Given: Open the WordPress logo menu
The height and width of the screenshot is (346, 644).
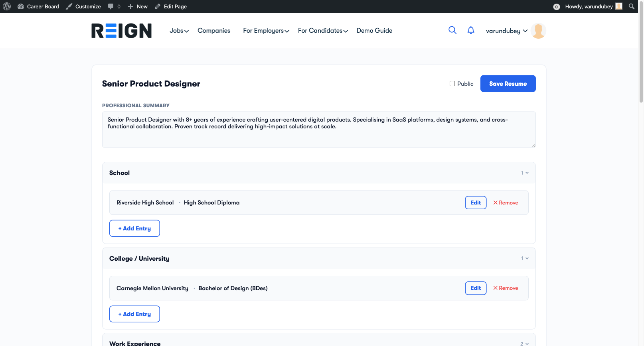Looking at the screenshot, I should (7, 6).
